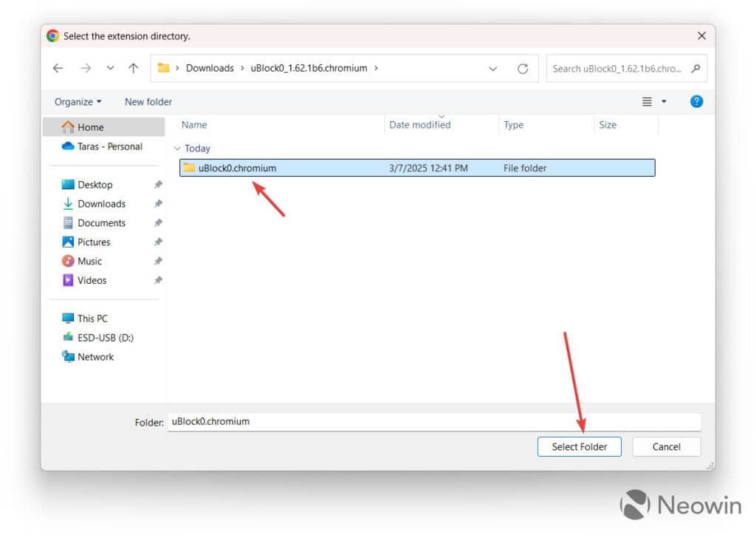756x535 pixels.
Task: Click the Chrome icon in title bar
Action: [x=52, y=35]
